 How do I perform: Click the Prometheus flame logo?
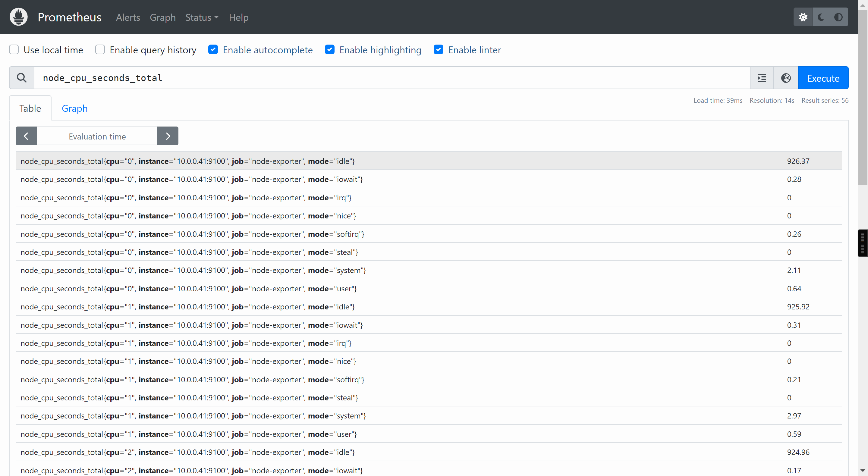tap(18, 17)
